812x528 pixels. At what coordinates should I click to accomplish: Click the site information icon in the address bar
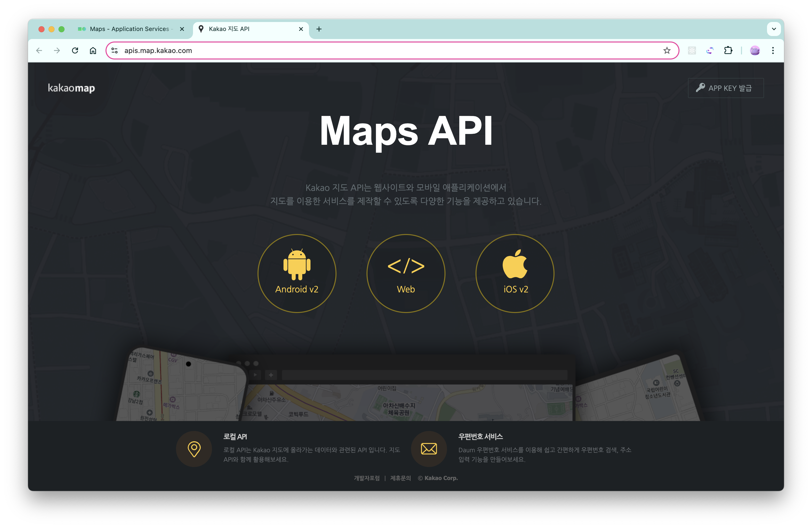pos(115,50)
